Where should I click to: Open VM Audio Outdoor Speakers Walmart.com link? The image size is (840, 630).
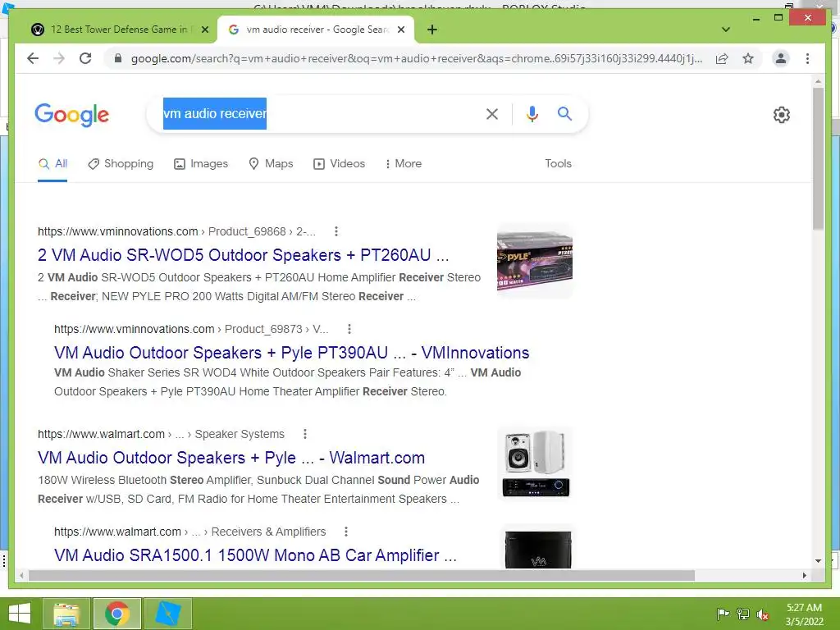click(x=231, y=458)
